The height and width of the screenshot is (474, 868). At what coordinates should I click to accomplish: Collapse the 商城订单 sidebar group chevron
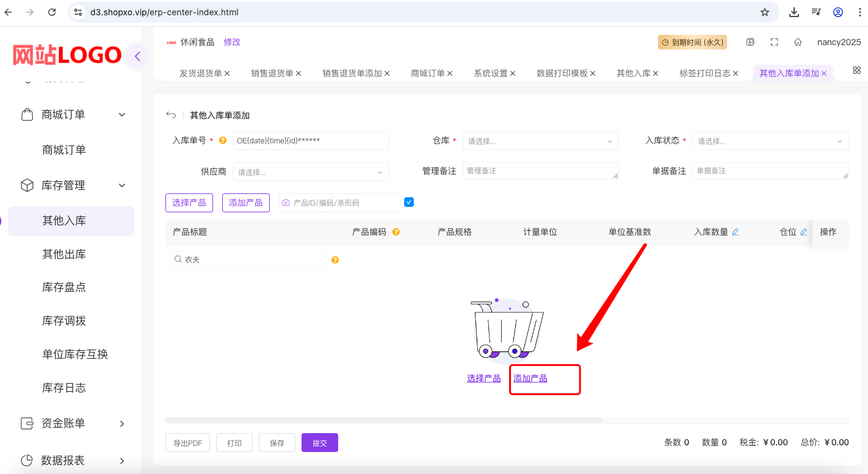point(122,115)
